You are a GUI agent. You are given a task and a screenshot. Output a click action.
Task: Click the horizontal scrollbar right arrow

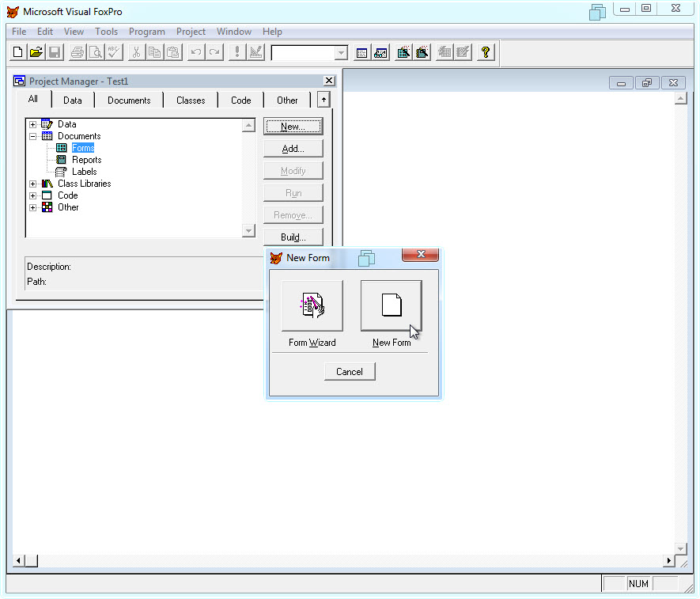(668, 560)
